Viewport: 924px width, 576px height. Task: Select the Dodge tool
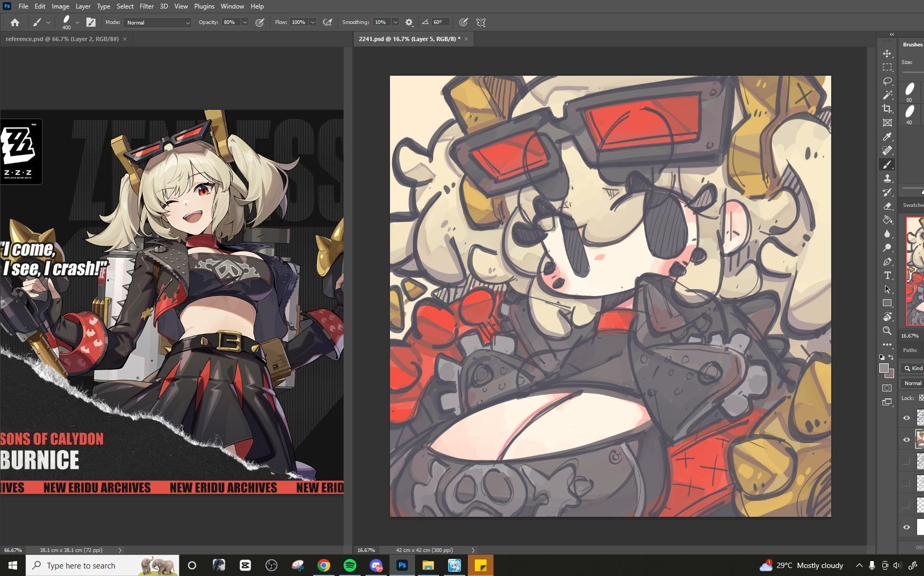(887, 248)
